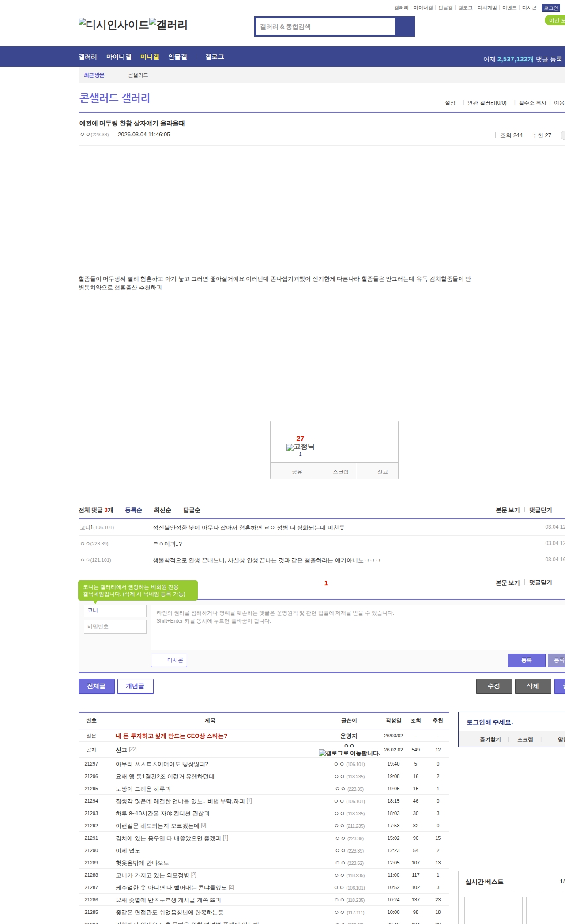The height and width of the screenshot is (924, 565).
Task: Click the 로그인 button at top right
Action: [551, 8]
